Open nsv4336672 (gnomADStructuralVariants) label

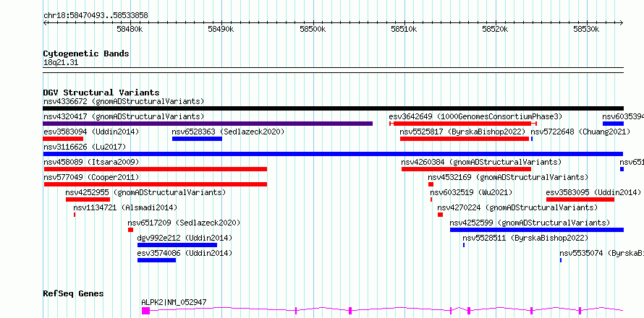(x=124, y=101)
